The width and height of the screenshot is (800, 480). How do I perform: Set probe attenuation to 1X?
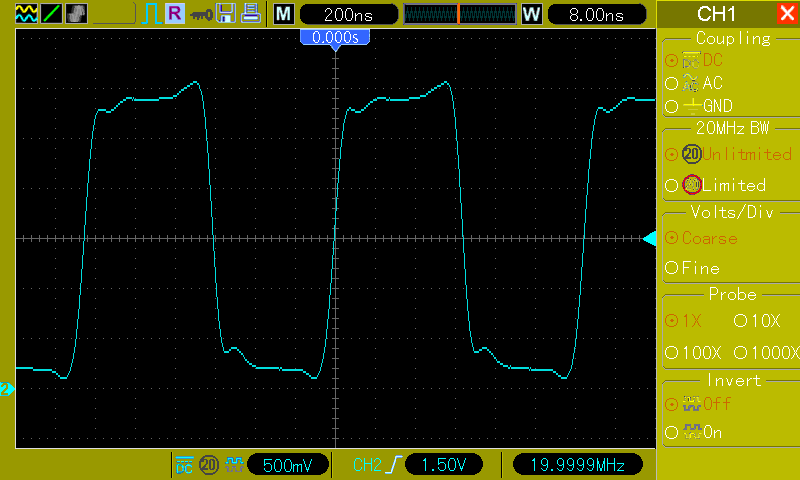tap(684, 321)
